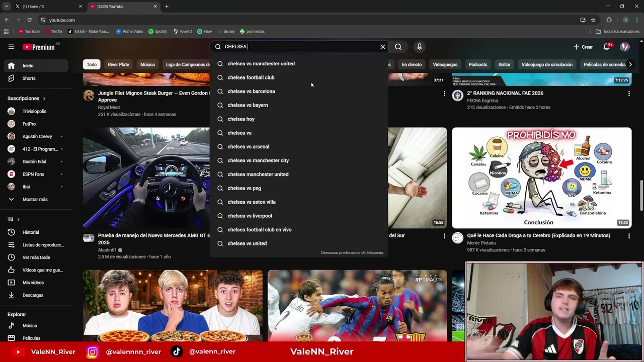Viewport: 644px width, 362px height.
Task: Select the Pódcasts chip
Action: point(478,64)
